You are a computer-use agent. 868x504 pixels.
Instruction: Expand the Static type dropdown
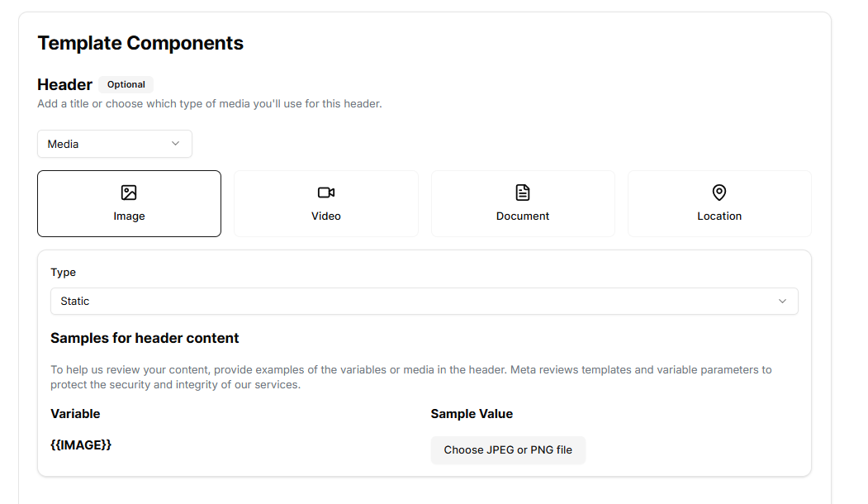point(424,302)
